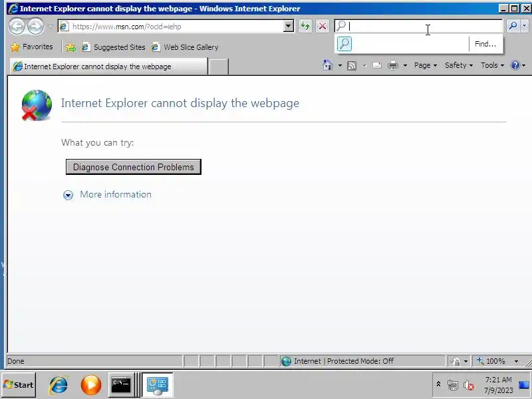This screenshot has height=399, width=532.
Task: Open search provider options dropdown arrow
Action: tap(525, 26)
